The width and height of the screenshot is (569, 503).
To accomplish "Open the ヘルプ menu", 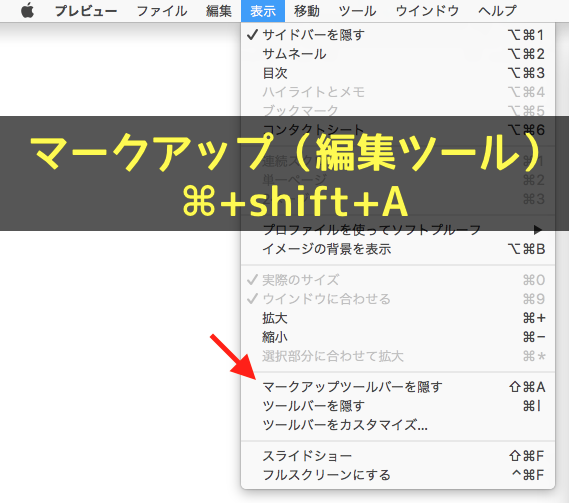I will [498, 11].
